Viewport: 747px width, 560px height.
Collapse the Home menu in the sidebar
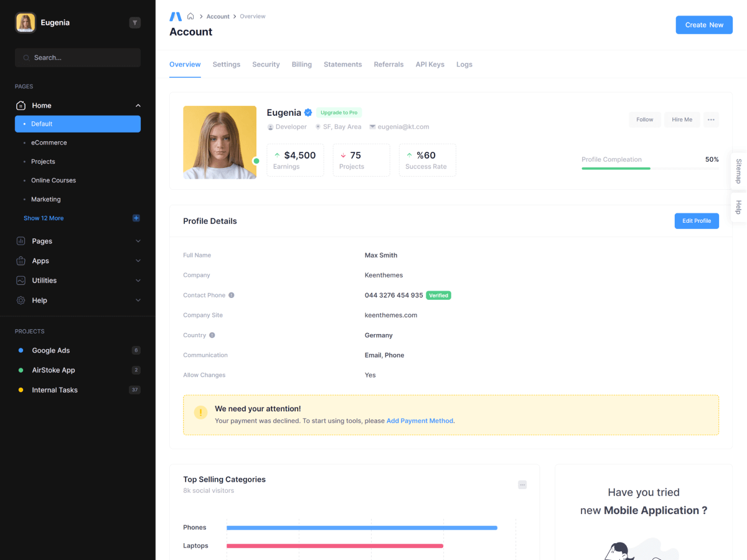point(138,106)
